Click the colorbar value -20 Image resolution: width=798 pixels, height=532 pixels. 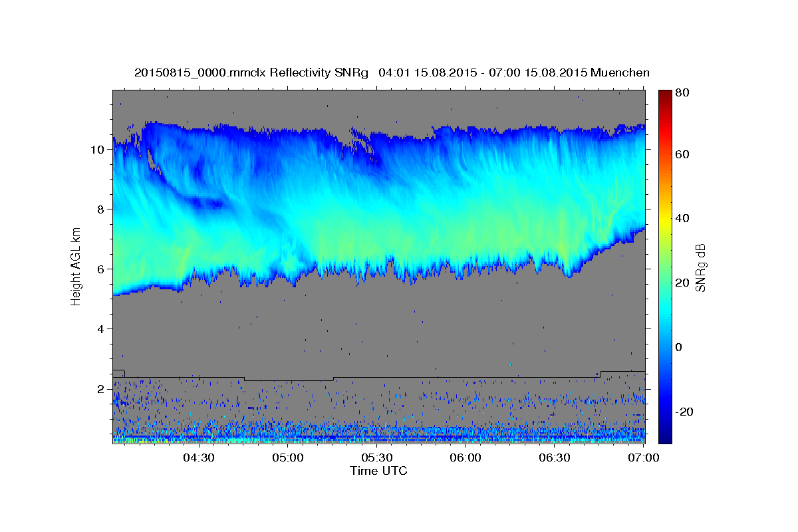pos(686,412)
